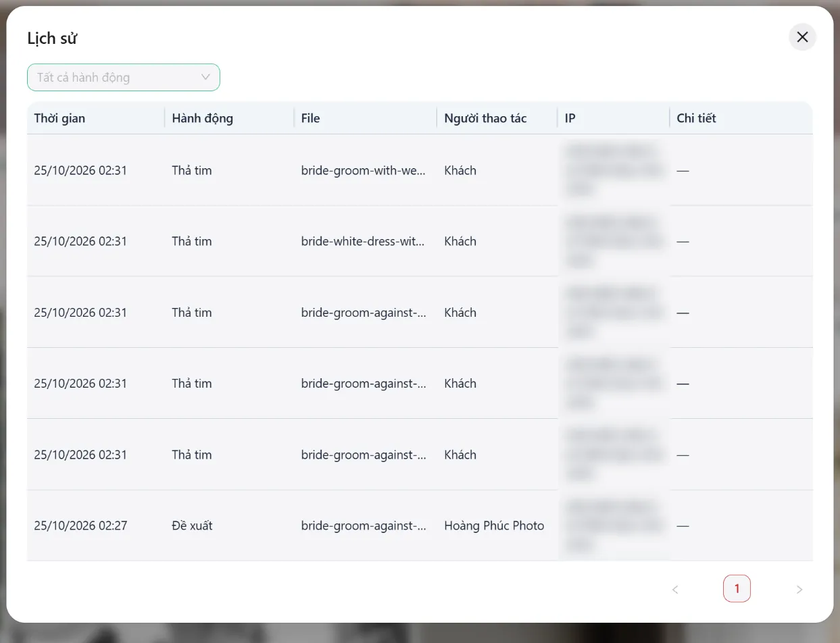
Task: Click the Hoàng Phúc Photo operator cell
Action: click(494, 525)
